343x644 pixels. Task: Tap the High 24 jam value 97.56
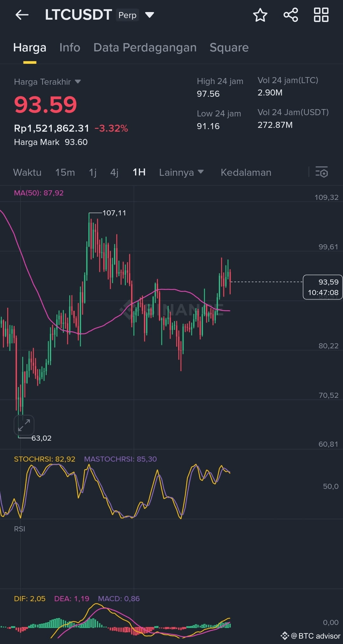(x=208, y=94)
